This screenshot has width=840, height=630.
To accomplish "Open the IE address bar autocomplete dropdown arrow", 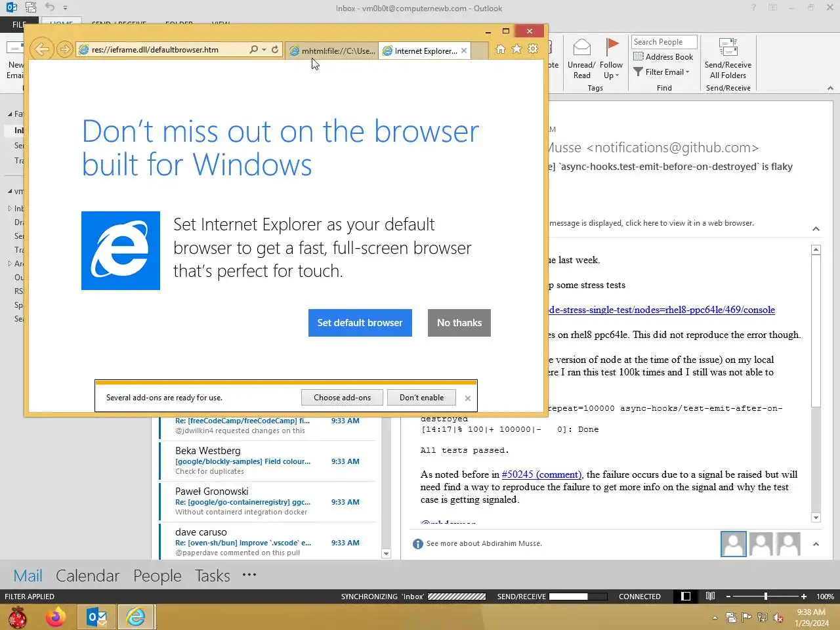I will pyautogui.click(x=264, y=50).
